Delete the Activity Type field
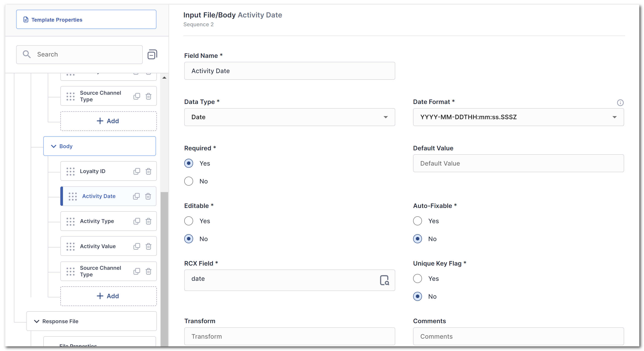Image resolution: width=644 pixels, height=351 pixels. click(x=148, y=221)
